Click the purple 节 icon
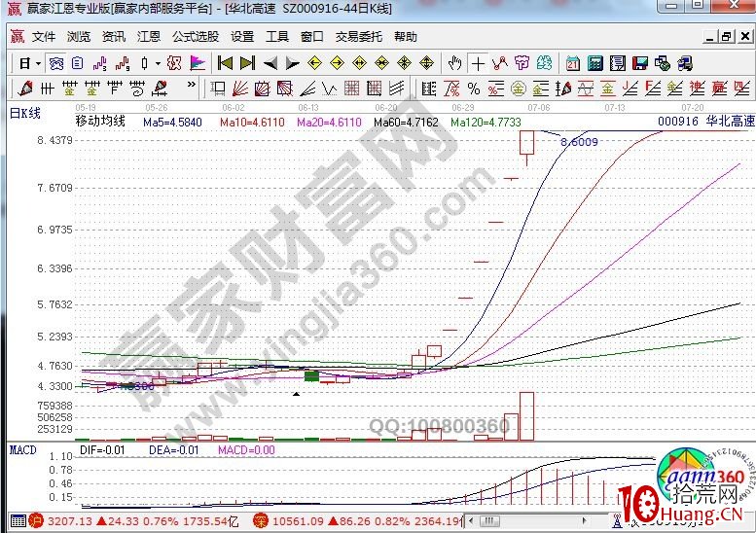The height and width of the screenshot is (533, 756). pos(522,63)
